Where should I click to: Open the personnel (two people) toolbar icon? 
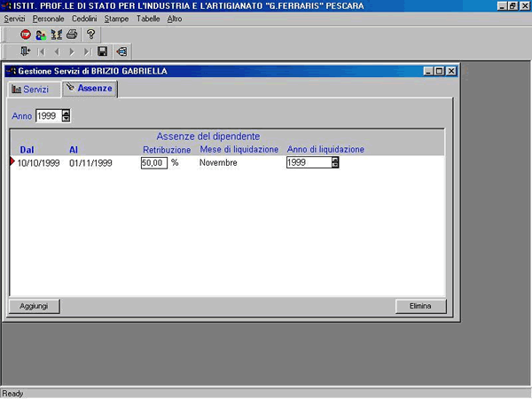(41, 35)
